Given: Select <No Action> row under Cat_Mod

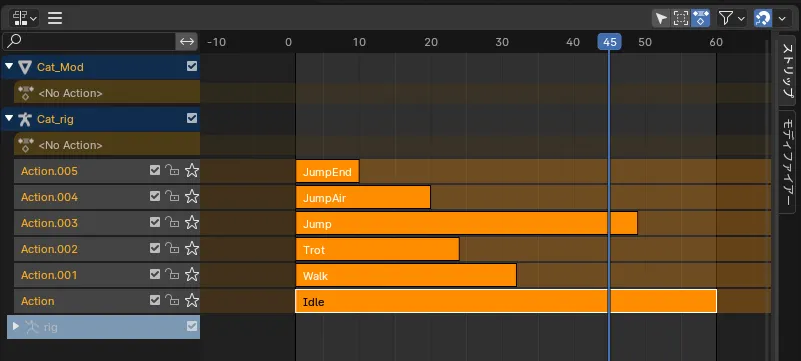Looking at the screenshot, I should pos(107,93).
